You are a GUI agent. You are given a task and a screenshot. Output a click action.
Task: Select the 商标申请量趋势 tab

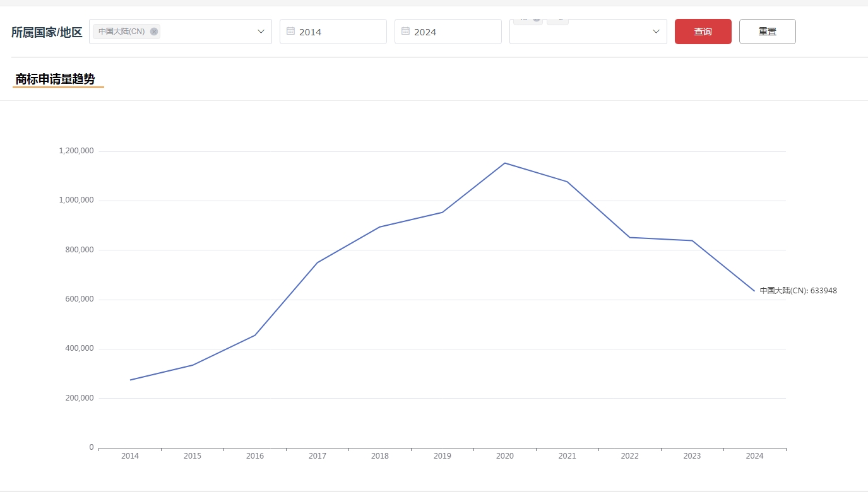point(56,79)
